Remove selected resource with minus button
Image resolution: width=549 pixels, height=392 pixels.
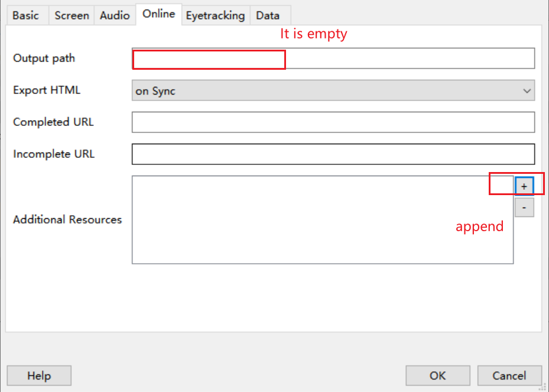524,208
